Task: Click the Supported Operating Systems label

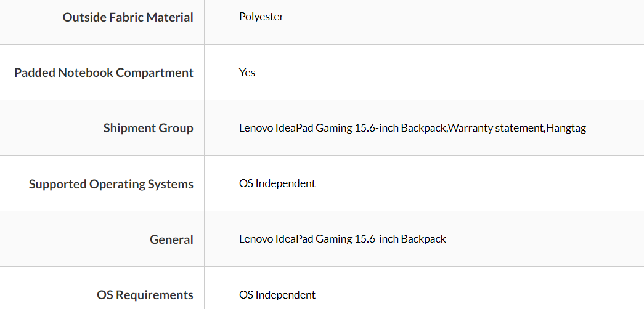Action: (x=111, y=184)
